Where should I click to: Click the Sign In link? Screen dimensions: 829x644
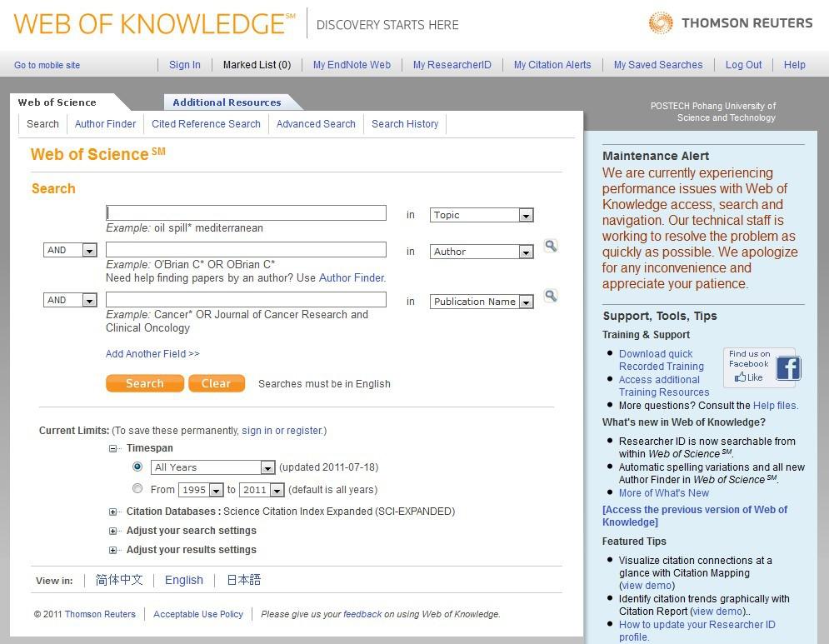[184, 64]
